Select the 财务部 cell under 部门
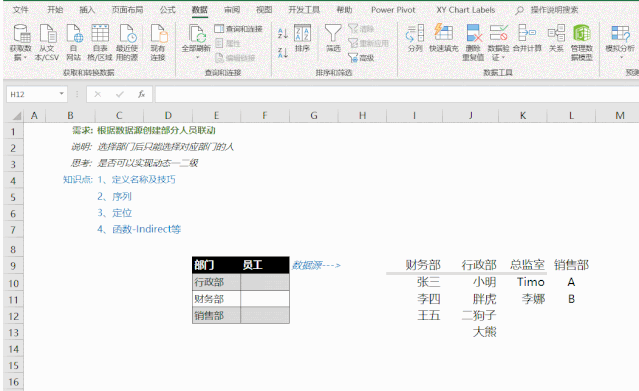Screen dimensions: 639x391 click(216, 299)
